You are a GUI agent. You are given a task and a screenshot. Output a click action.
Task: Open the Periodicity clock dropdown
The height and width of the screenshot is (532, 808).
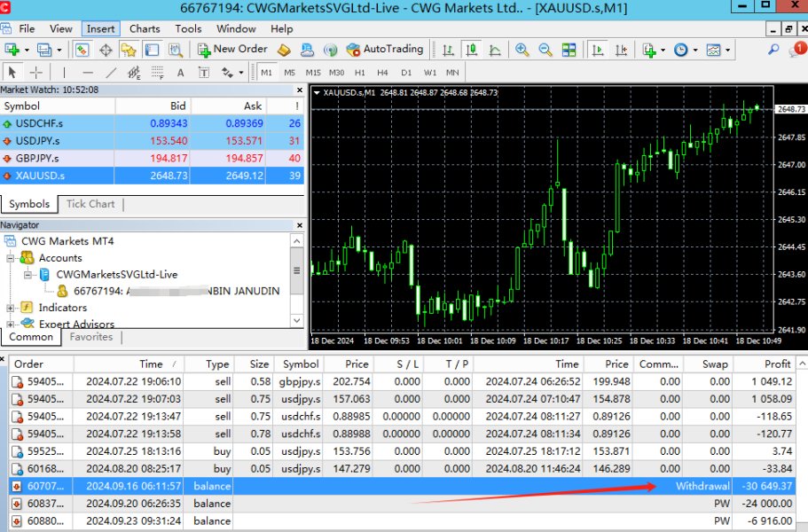(681, 50)
